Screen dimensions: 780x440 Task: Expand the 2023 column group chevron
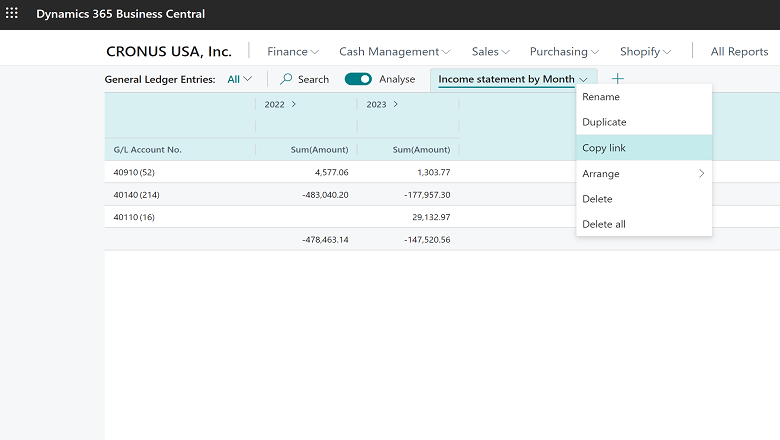coord(395,104)
